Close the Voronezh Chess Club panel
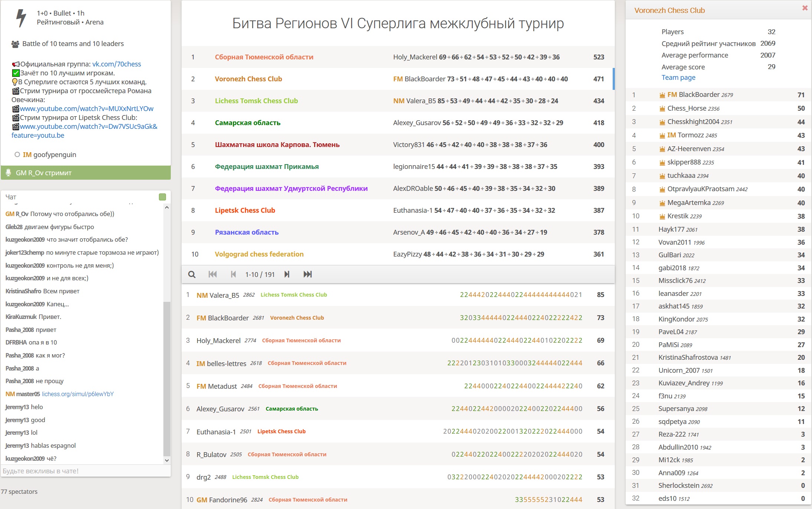 click(x=805, y=8)
